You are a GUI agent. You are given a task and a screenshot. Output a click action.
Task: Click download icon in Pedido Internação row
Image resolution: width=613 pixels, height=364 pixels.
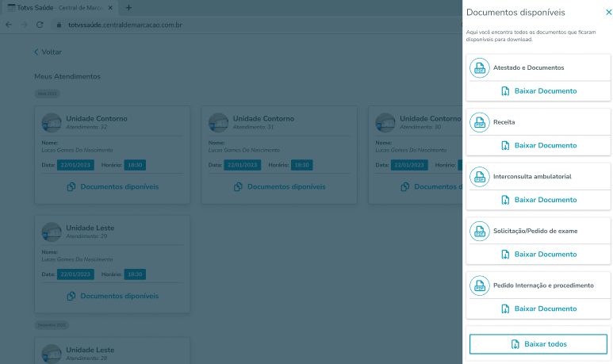(505, 308)
